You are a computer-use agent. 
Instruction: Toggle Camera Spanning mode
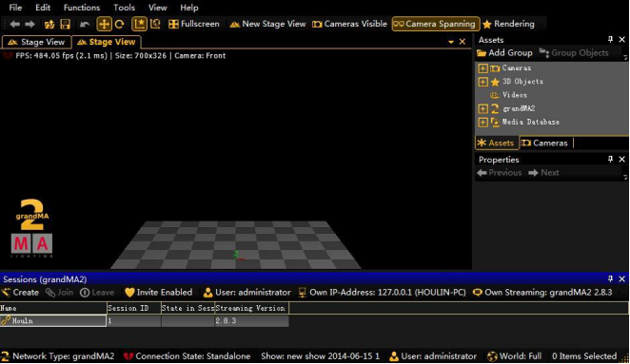click(x=436, y=24)
